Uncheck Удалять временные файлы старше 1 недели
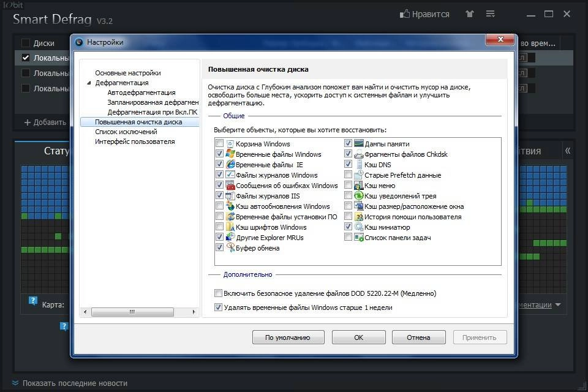Image resolution: width=588 pixels, height=392 pixels. click(218, 307)
